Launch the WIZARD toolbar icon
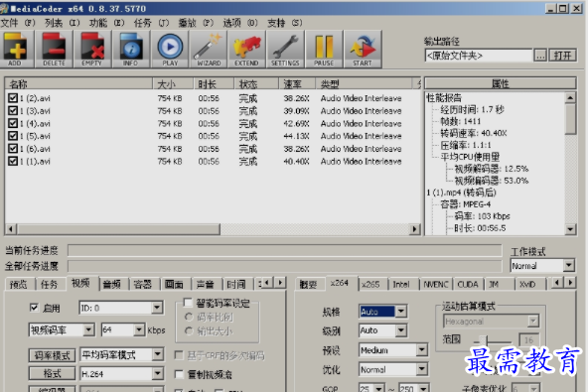Viewport: 588px width, 392px height. [x=209, y=49]
